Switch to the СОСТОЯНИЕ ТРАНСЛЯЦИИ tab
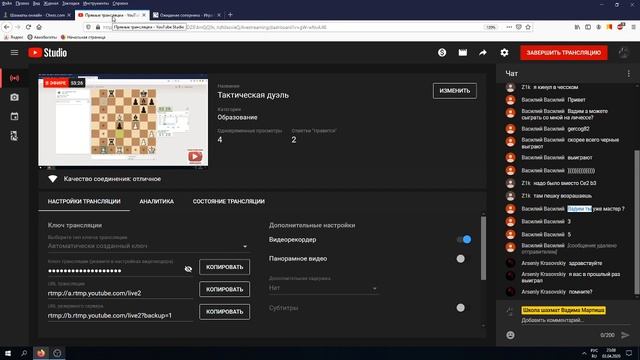Screen dimensions: 640x360 pyautogui.click(x=229, y=201)
